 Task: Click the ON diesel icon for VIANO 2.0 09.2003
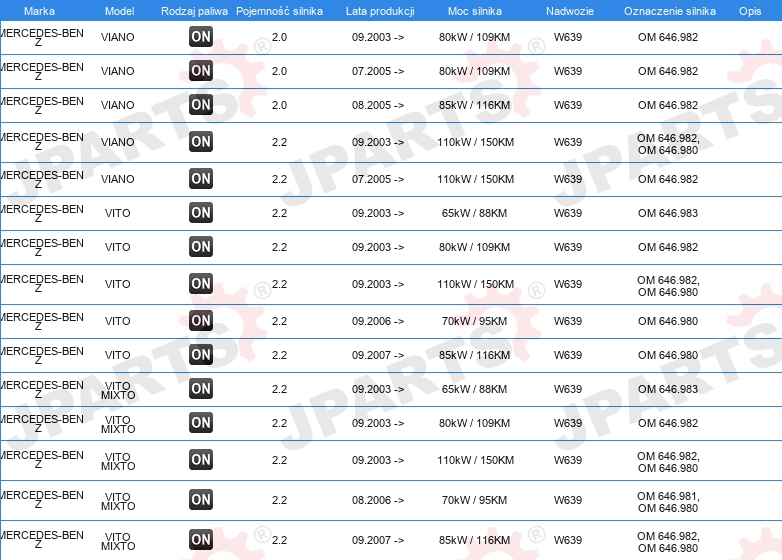pos(201,37)
